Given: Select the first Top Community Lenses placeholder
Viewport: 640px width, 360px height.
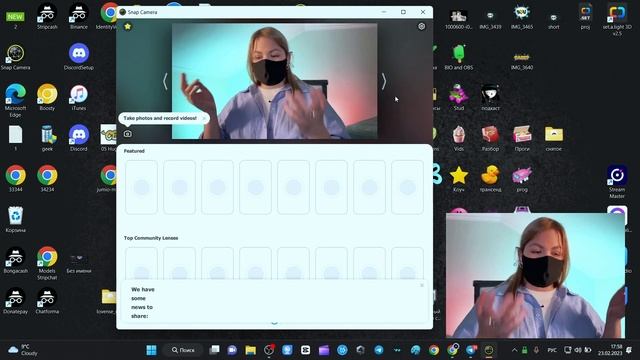Looking at the screenshot, I should tap(141, 263).
